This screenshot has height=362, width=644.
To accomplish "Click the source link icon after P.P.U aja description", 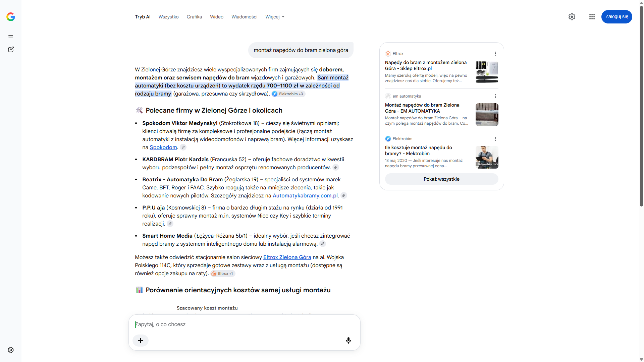I will pos(170,224).
